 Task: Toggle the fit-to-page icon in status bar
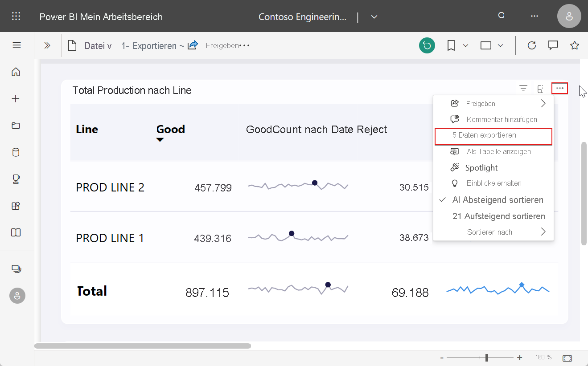click(567, 358)
